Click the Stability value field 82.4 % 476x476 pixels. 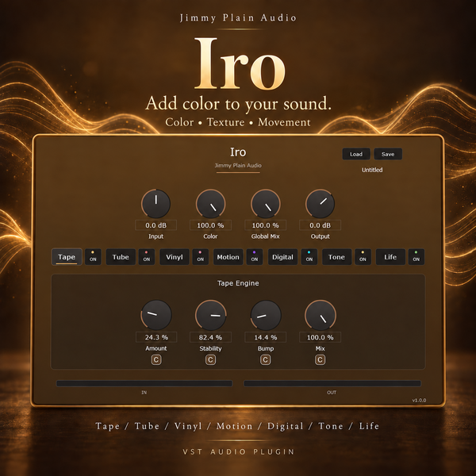(x=210, y=337)
